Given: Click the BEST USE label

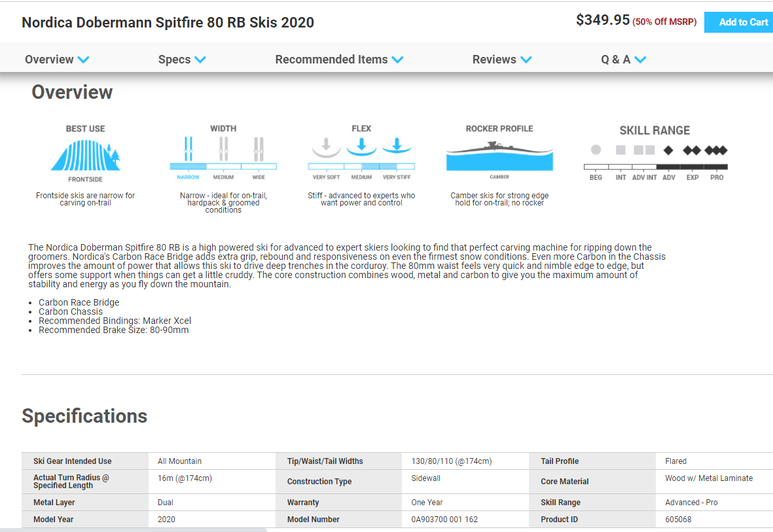Looking at the screenshot, I should pos(85,129).
